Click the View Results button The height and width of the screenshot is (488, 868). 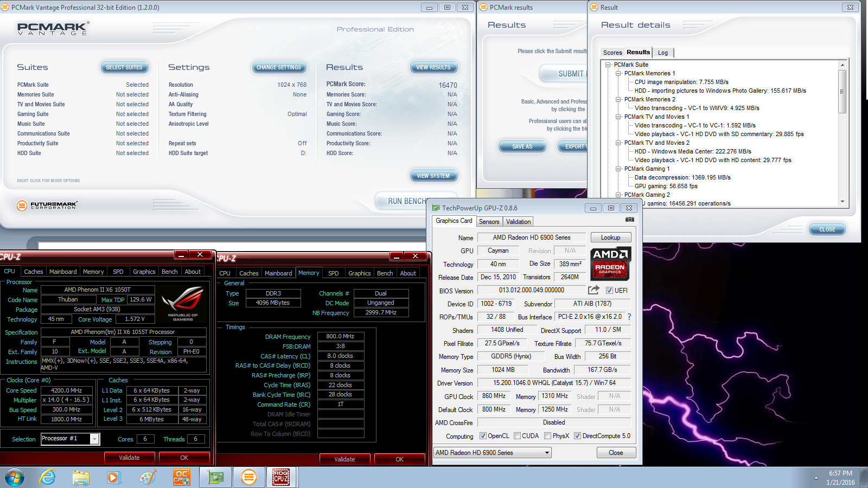pyautogui.click(x=433, y=67)
